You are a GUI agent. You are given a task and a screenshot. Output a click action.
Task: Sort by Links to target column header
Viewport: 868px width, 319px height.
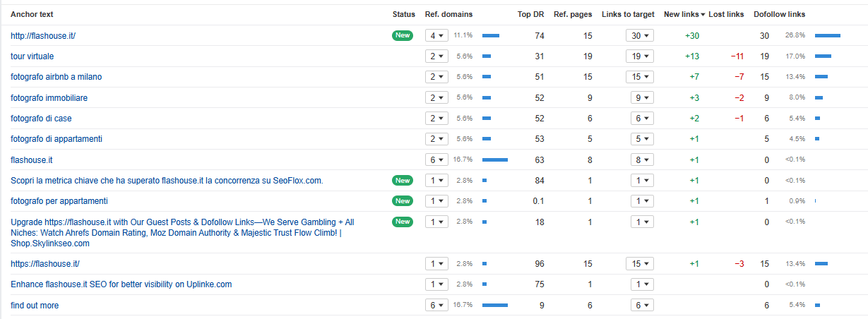point(628,14)
